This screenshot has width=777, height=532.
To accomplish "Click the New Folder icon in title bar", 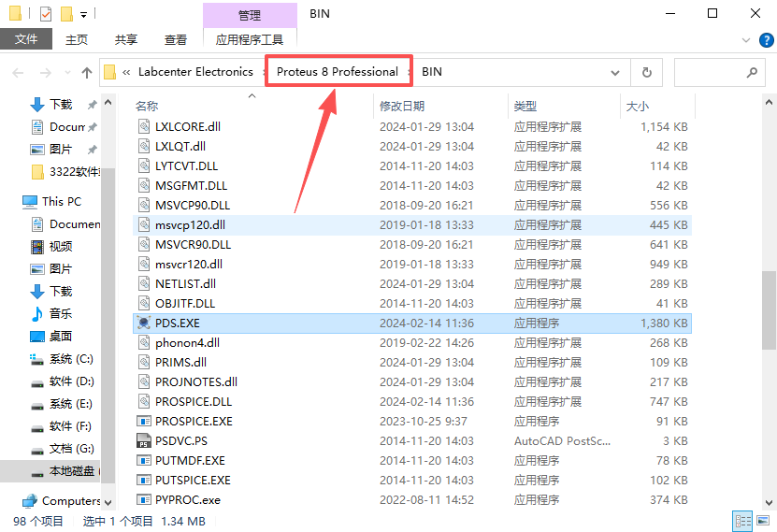I will [x=66, y=14].
